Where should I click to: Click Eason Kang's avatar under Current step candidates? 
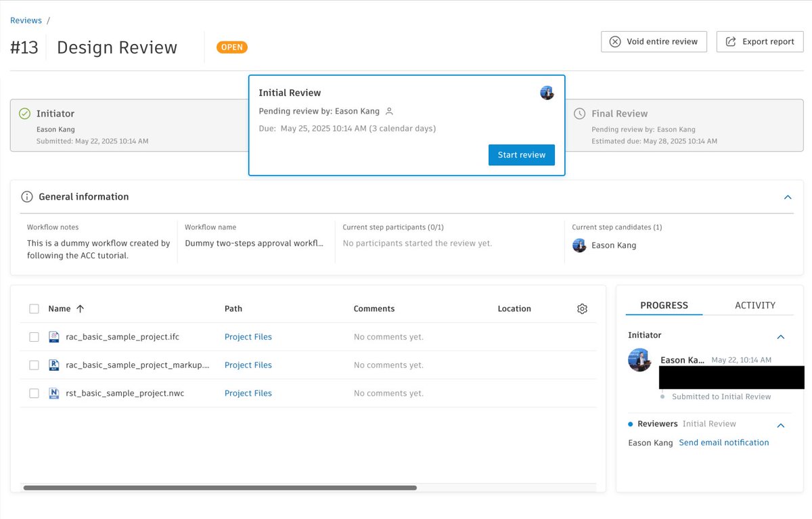(580, 245)
